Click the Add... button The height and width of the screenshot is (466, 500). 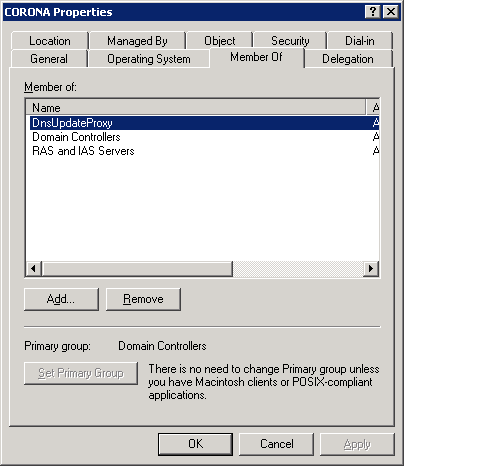point(61,299)
